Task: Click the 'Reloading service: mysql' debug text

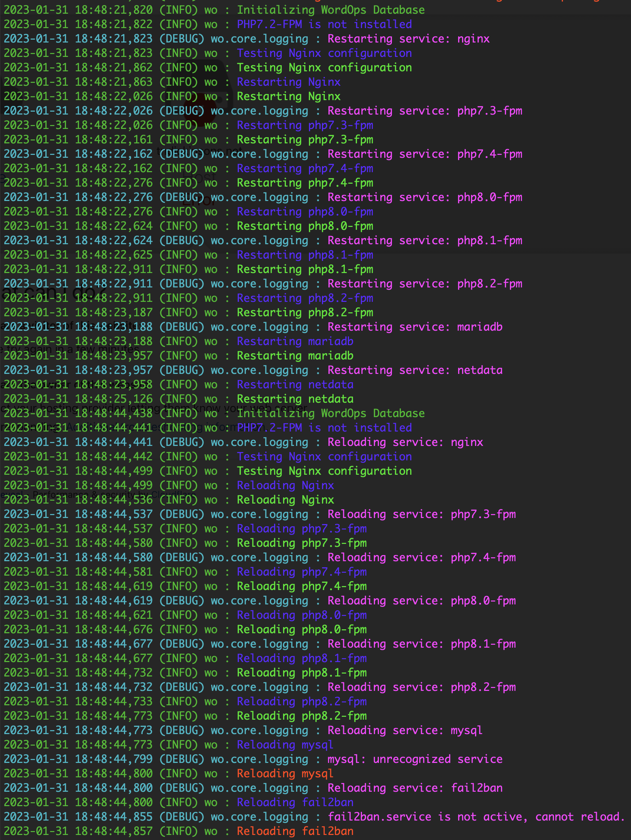Action: point(405,730)
